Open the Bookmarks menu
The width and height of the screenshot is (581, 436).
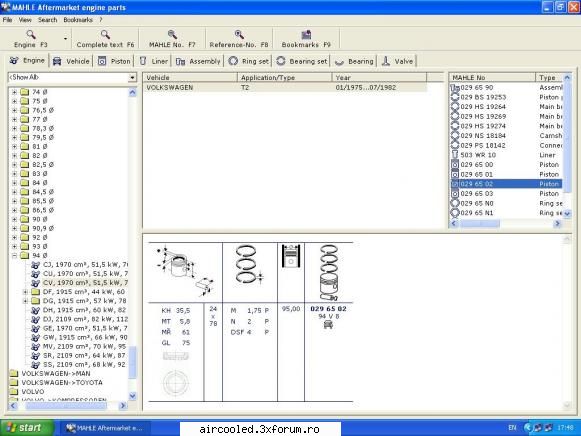click(78, 20)
